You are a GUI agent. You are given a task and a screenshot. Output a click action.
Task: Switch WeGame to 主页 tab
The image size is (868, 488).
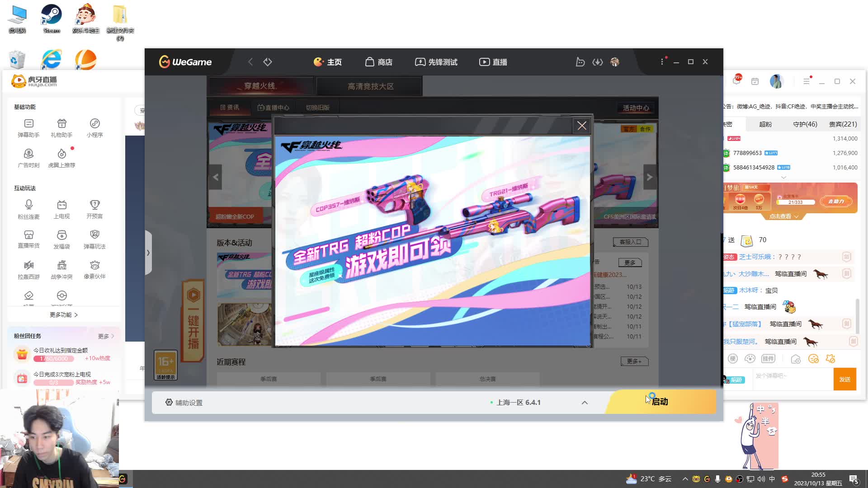[328, 62]
